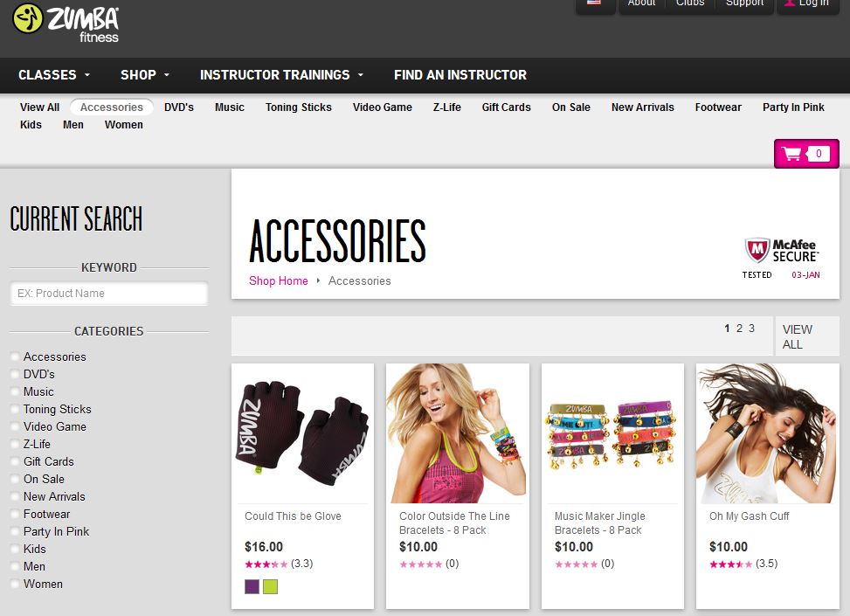850x616 pixels.
Task: Open Color Outside The Line Bracelets title
Action: (x=454, y=523)
